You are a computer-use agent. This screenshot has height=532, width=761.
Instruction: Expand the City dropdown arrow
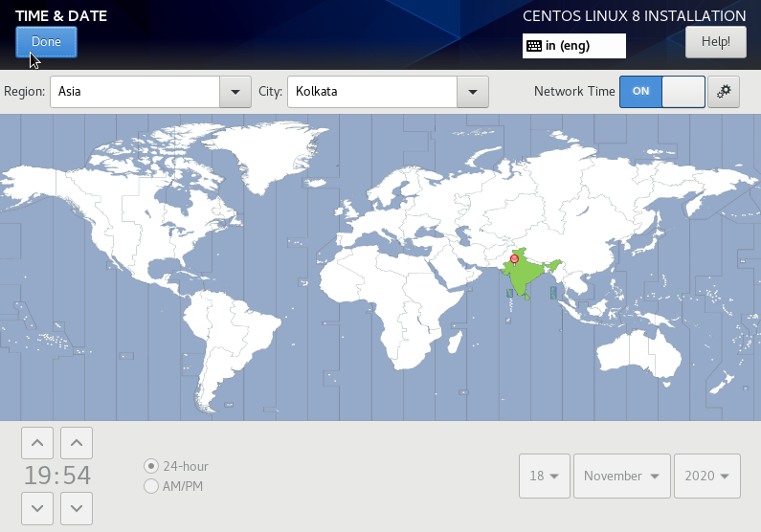tap(473, 92)
